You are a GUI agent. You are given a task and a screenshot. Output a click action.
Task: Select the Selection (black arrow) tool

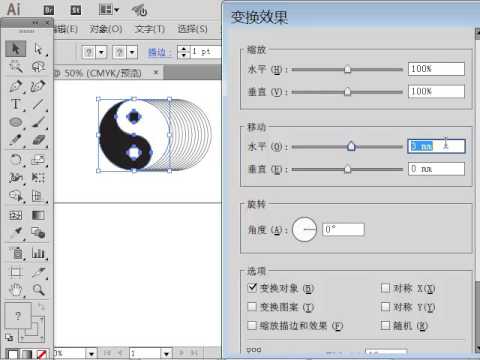[15, 49]
